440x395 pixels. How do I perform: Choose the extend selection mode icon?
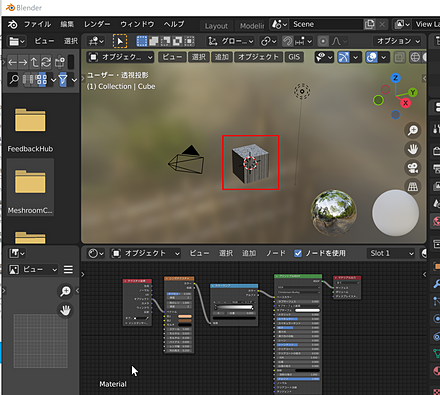154,41
